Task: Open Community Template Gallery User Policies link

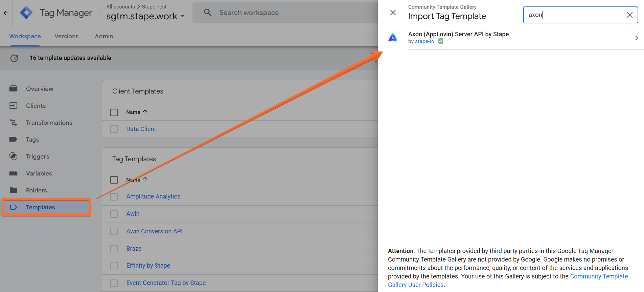Action: click(x=508, y=280)
